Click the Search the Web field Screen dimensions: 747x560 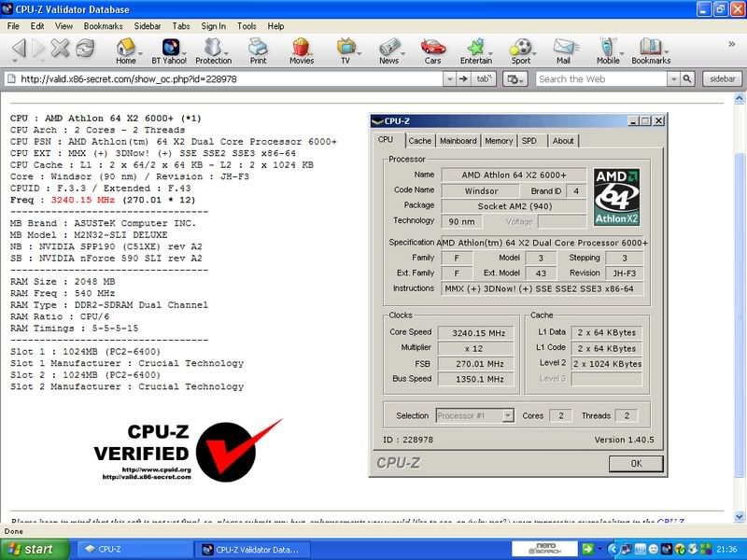601,78
